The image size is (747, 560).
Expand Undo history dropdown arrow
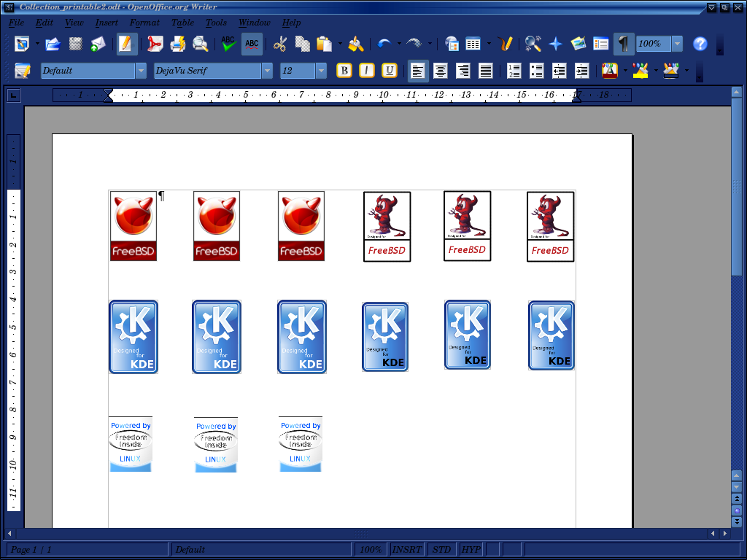(399, 44)
